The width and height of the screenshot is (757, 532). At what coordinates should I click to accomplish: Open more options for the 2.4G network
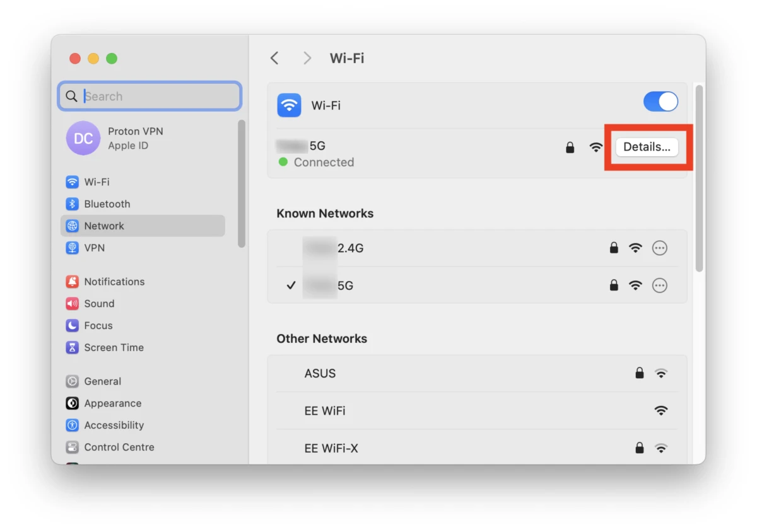pos(659,248)
